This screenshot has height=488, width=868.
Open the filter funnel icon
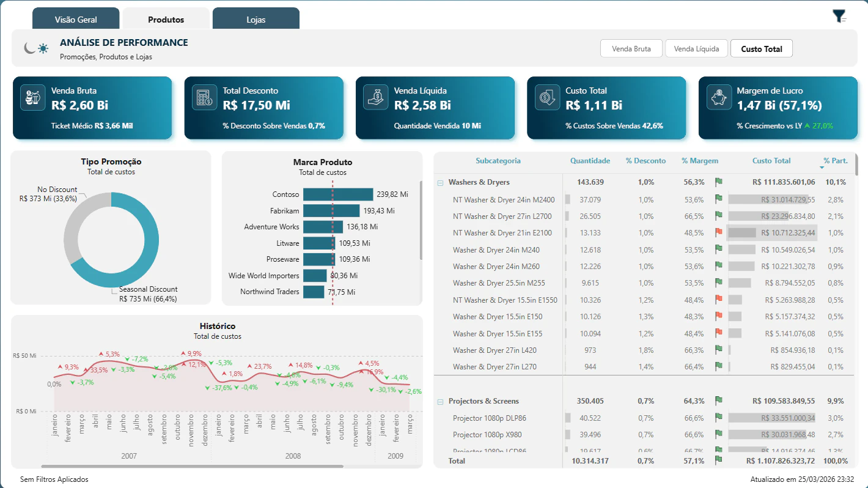(839, 17)
